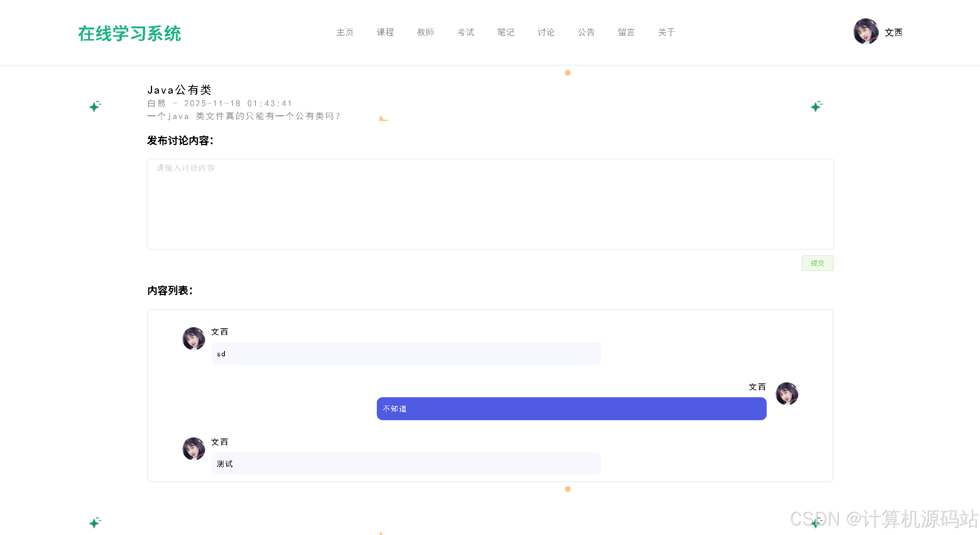980x535 pixels.
Task: Click avatar beside the 测试 comment
Action: (x=194, y=449)
